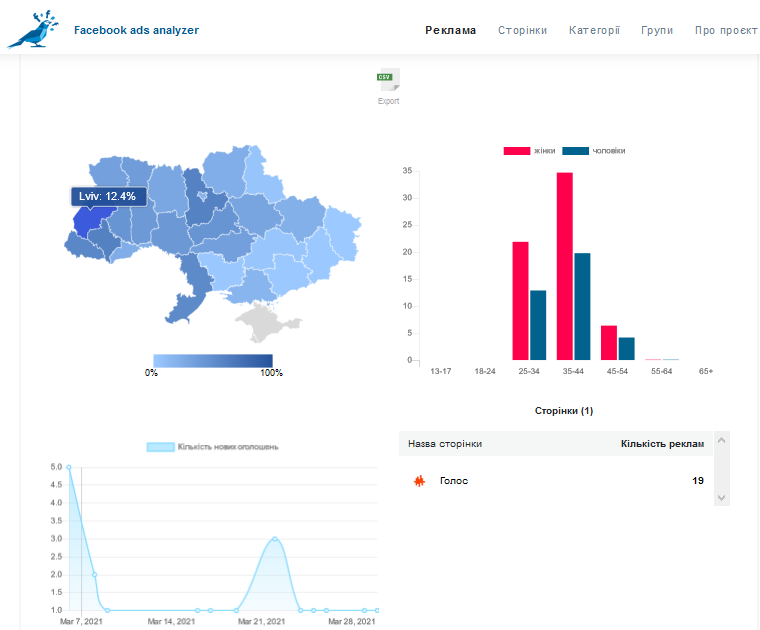Click the tallest pink bar for 35-44
Screen dimensions: 760x630
click(x=565, y=266)
